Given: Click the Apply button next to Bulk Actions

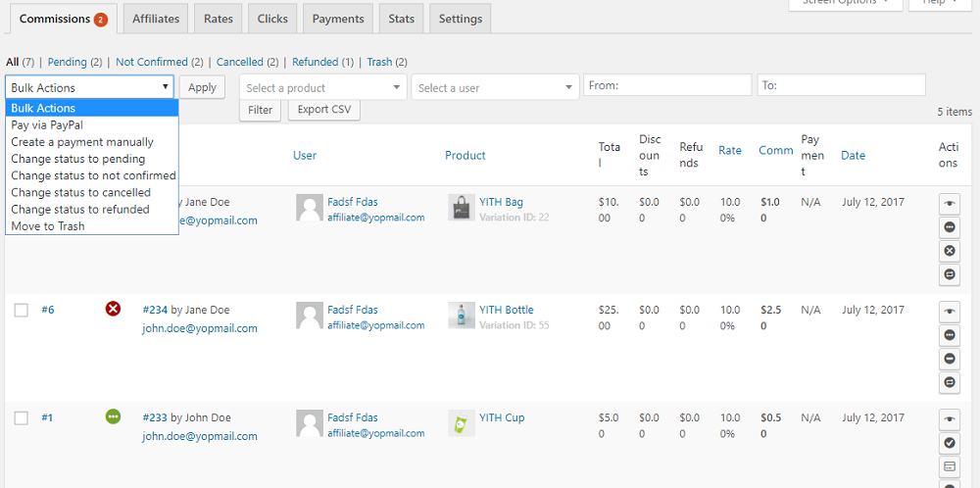Looking at the screenshot, I should (x=202, y=87).
